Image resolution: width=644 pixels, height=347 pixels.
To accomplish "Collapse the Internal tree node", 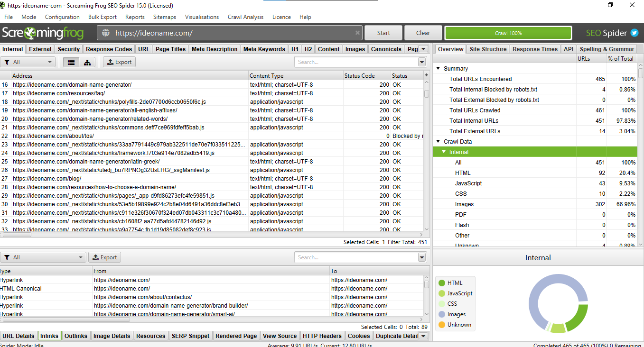I will (444, 152).
